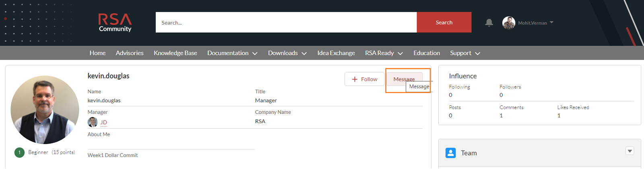The image size is (644, 169).
Task: Click the Beginner level badge icon
Action: tap(19, 153)
